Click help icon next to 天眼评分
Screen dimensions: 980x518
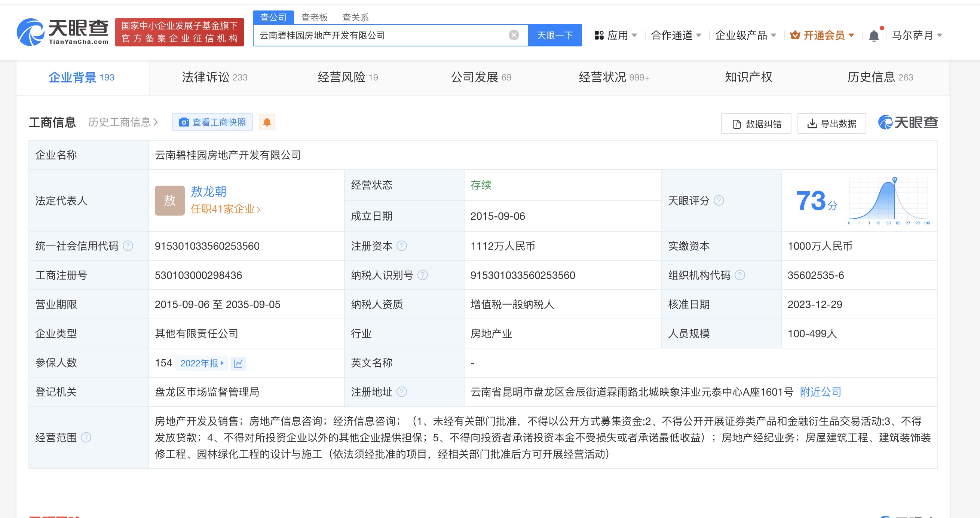point(719,201)
